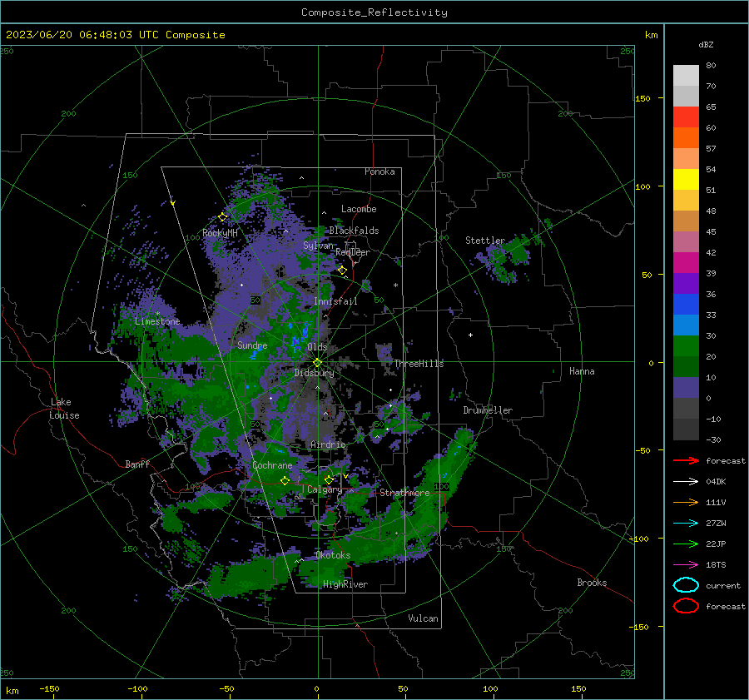Click the dBZ legend heading
This screenshot has width=749, height=700.
point(706,44)
